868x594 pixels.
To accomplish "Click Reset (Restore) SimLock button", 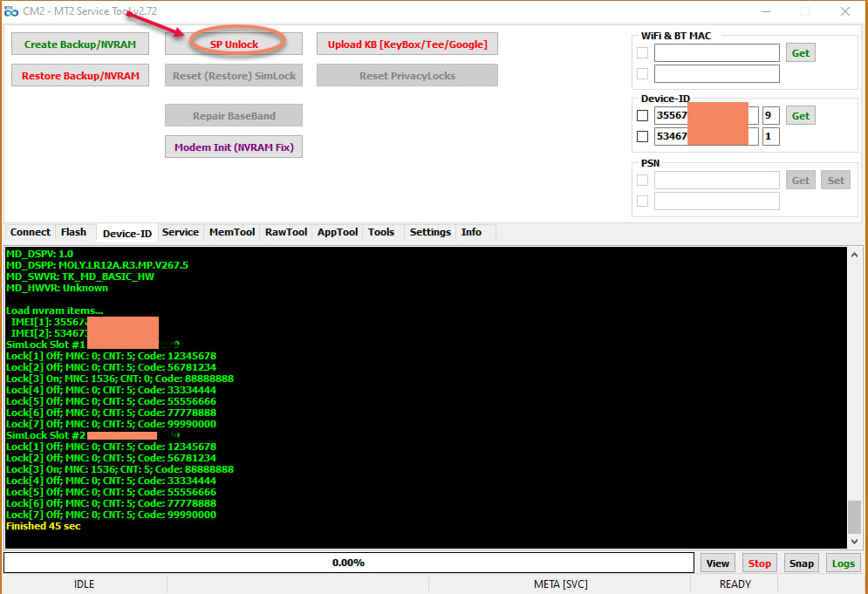I will point(234,76).
